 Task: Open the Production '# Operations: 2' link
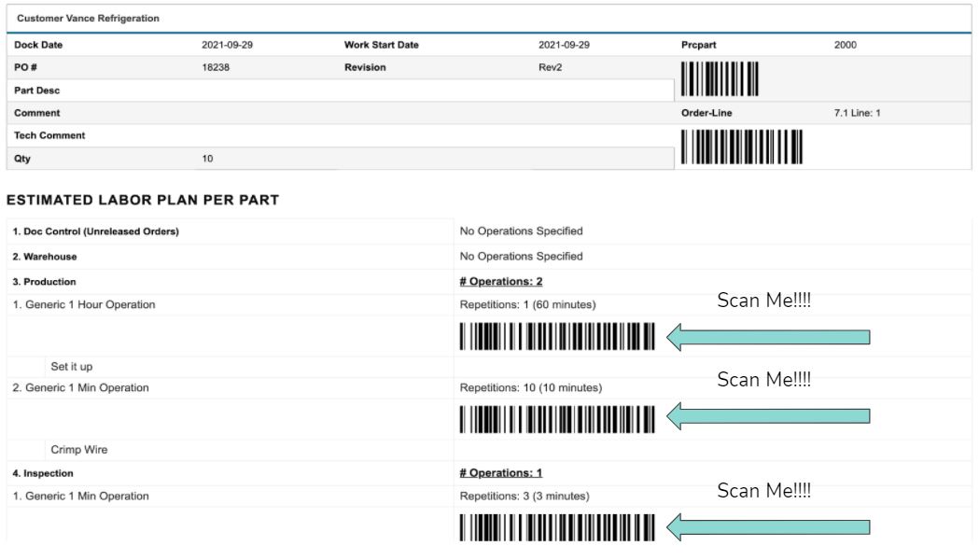pos(501,282)
